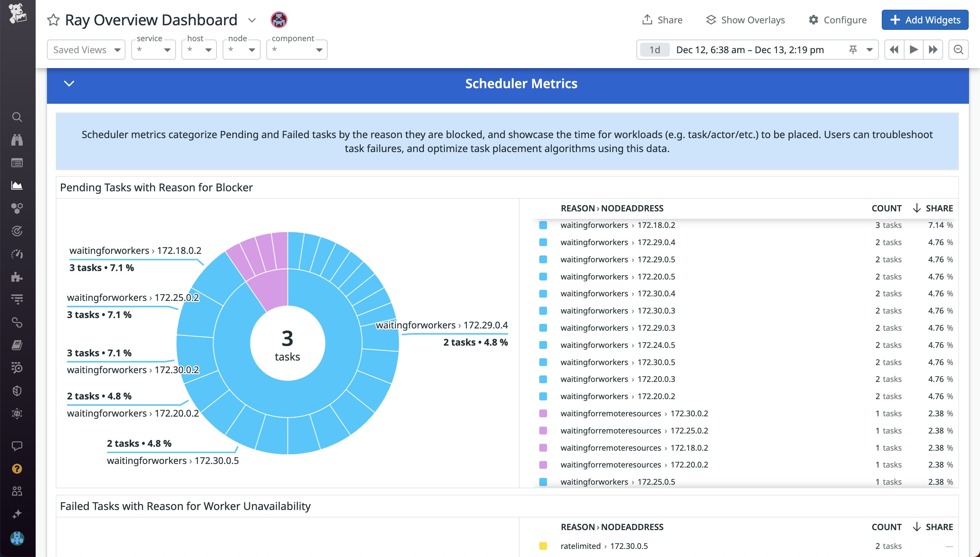The image size is (980, 557).
Task: Star the Ray Overview Dashboard as favorite
Action: [53, 20]
